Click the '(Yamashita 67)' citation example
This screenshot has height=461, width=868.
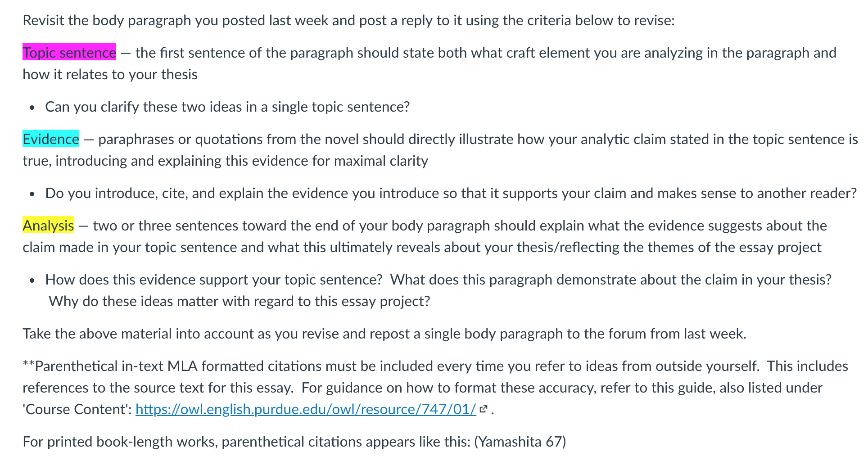(x=520, y=442)
